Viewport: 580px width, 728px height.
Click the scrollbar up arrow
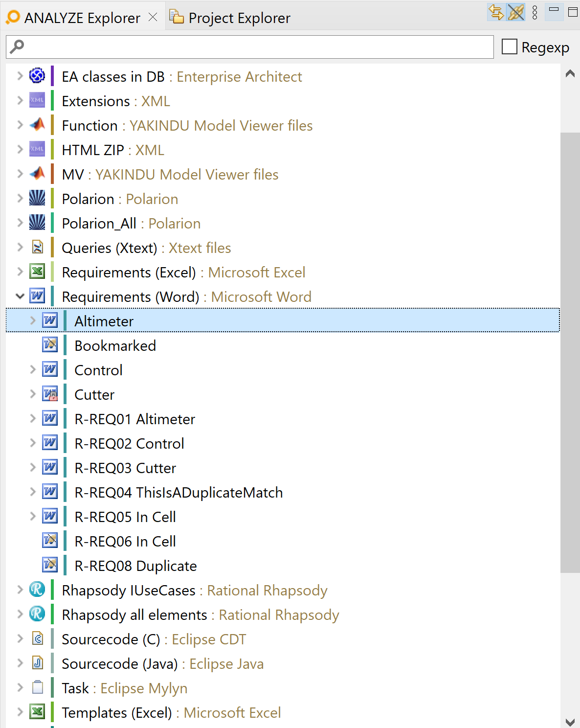coord(570,74)
